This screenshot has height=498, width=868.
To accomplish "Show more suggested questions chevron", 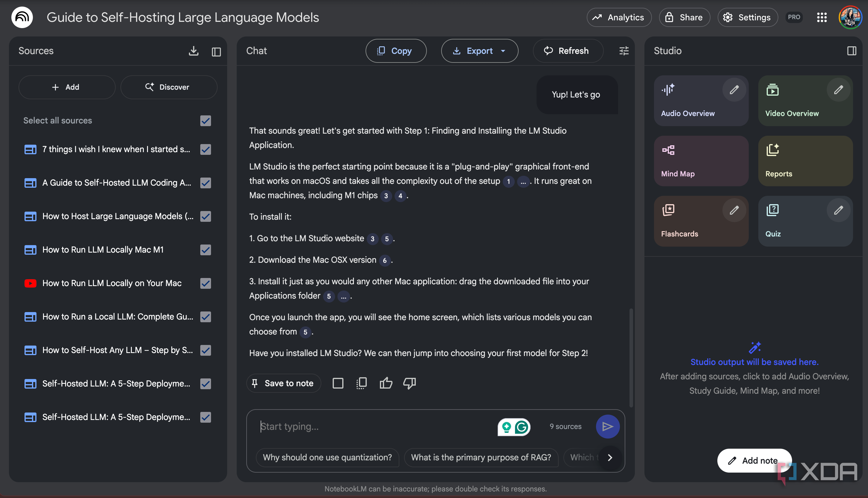I will point(610,457).
